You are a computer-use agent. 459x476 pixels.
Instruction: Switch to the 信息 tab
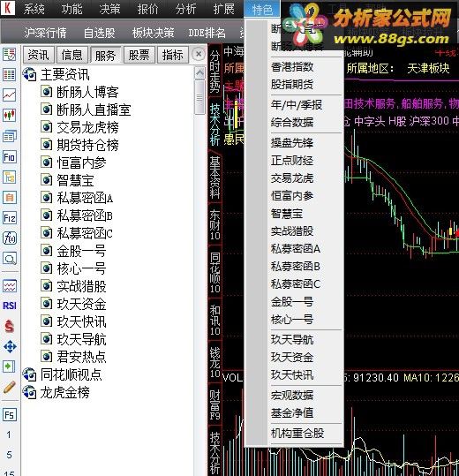72,55
